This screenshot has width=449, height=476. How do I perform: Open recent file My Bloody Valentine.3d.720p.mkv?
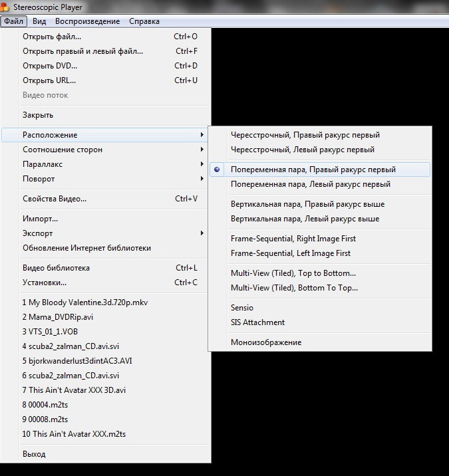(106, 302)
